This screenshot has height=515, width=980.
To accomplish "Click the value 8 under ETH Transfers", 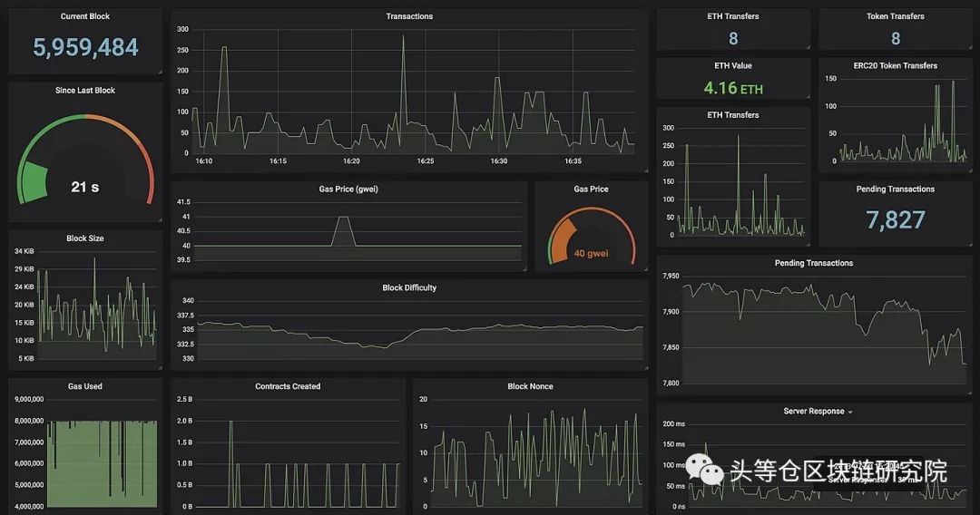I will tap(733, 39).
